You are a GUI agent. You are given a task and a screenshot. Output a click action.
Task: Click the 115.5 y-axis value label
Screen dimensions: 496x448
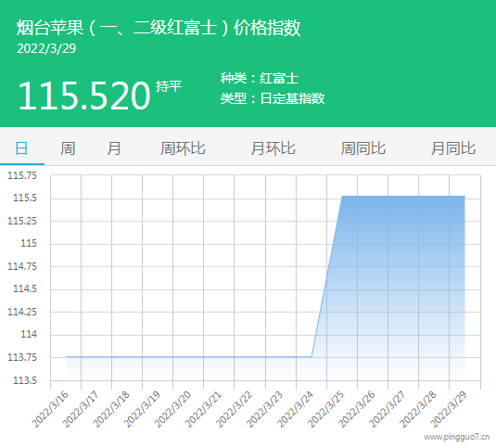tap(25, 198)
